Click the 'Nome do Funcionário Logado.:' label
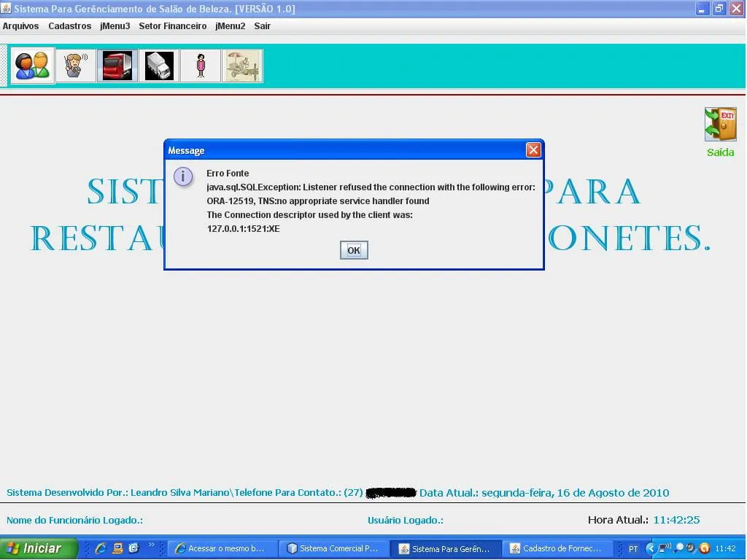Image resolution: width=747 pixels, height=560 pixels. (x=75, y=520)
